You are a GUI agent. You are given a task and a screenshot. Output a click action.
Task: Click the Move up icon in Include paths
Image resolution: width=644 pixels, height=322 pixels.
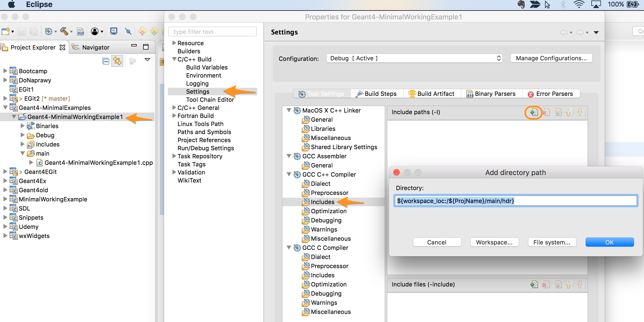(x=569, y=113)
